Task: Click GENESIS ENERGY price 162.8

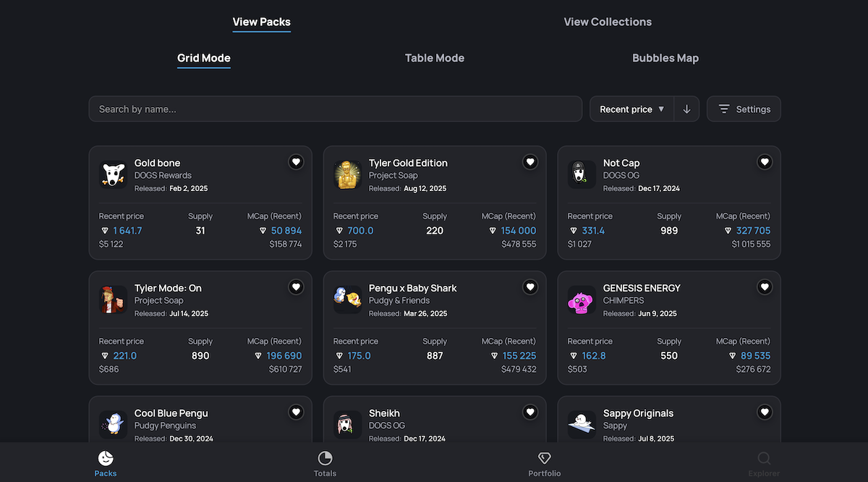Action: (594, 356)
